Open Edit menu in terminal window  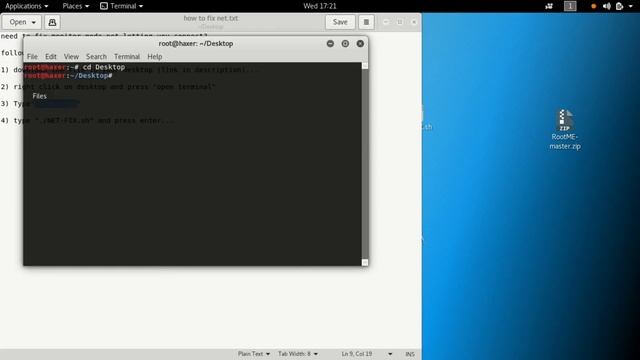pos(51,56)
